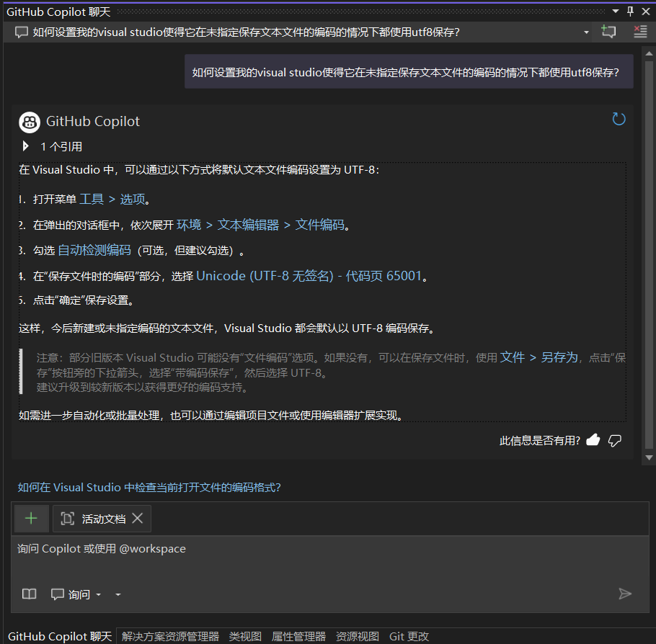Send the message via the paper plane icon
This screenshot has height=644, width=656.
[x=625, y=594]
